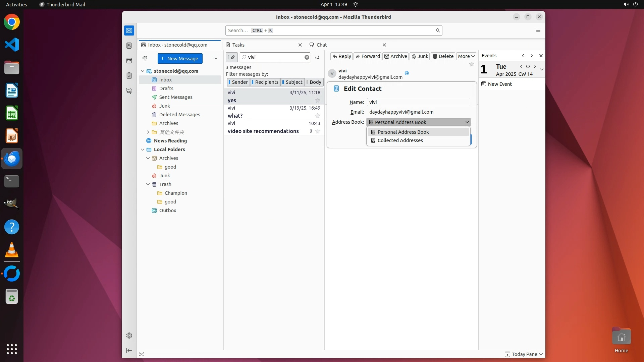644x362 pixels.
Task: Open Chat space icon in sidebar
Action: (129, 91)
